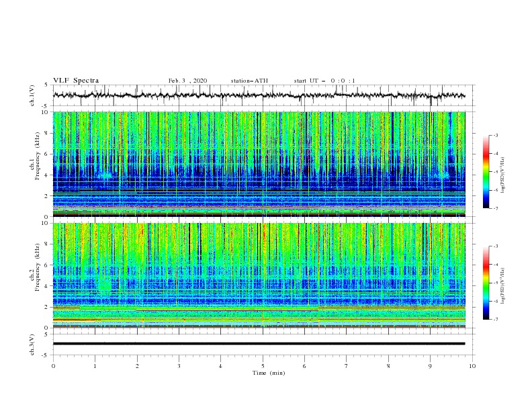Click the "ch.1(V)" waveform axis label

pos(32,95)
